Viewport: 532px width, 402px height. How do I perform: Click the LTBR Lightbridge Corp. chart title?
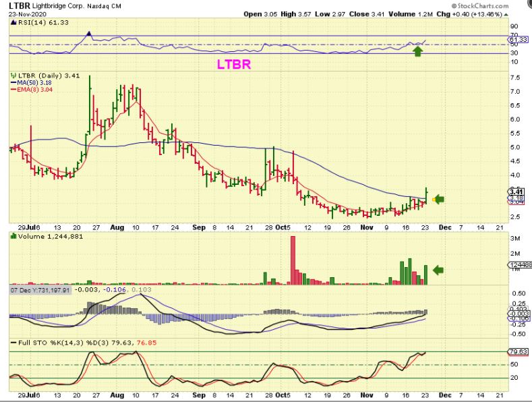pos(46,6)
